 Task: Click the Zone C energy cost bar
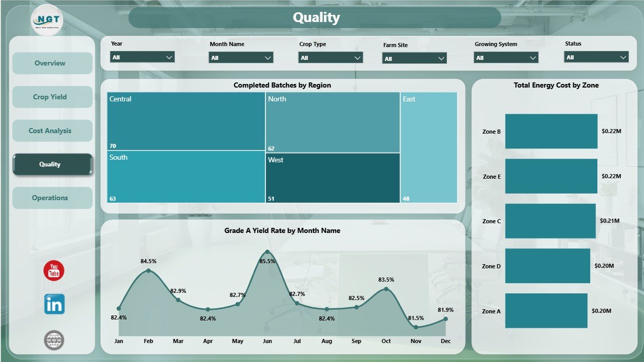(x=550, y=221)
